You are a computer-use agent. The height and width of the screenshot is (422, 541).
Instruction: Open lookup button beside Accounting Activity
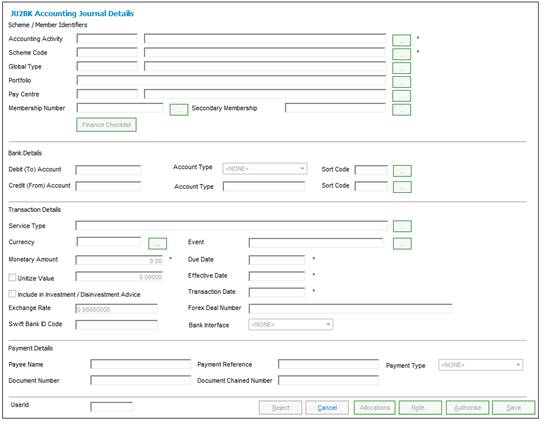(x=401, y=40)
